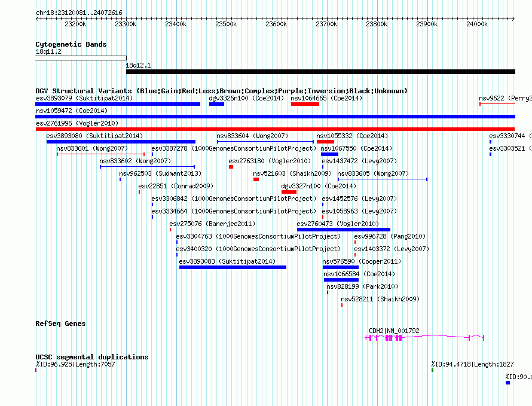532x406 pixels.
Task: Click the chr18:23120081..24072616 region label
Action: (79, 13)
